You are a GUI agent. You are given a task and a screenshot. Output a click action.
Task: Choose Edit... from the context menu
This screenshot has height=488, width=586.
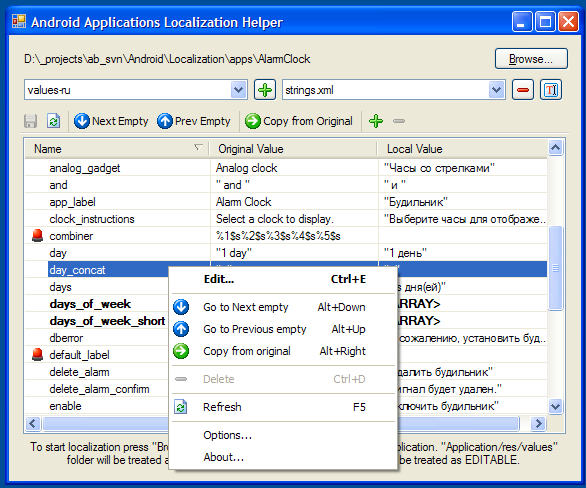284,279
